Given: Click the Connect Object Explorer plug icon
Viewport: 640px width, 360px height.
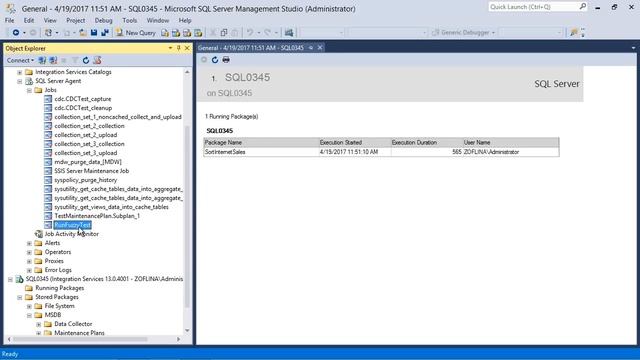Looking at the screenshot, I should (x=42, y=60).
